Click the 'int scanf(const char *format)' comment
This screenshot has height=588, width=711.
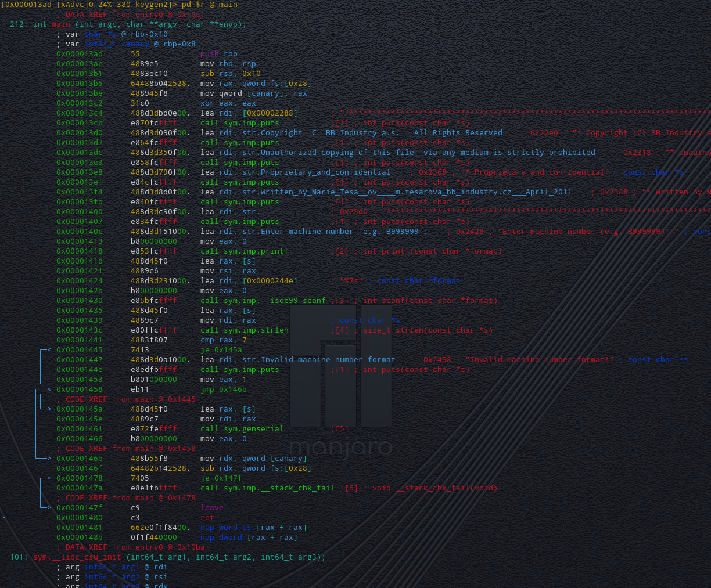(430, 301)
